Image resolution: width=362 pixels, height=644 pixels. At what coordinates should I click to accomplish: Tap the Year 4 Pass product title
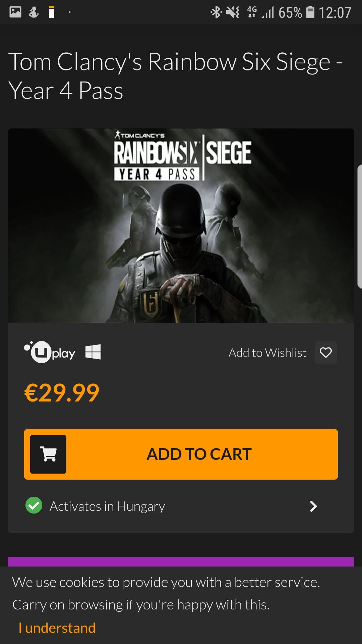(x=175, y=76)
